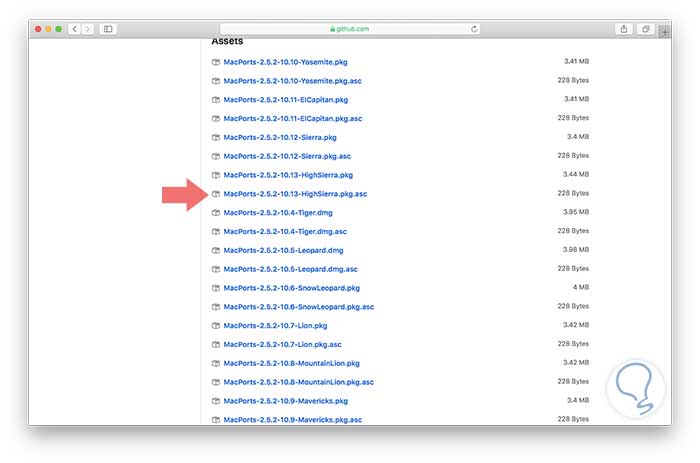This screenshot has height=463, width=700.
Task: Click package icon beside SnowLeopard.pkg.asc
Action: pyautogui.click(x=216, y=307)
